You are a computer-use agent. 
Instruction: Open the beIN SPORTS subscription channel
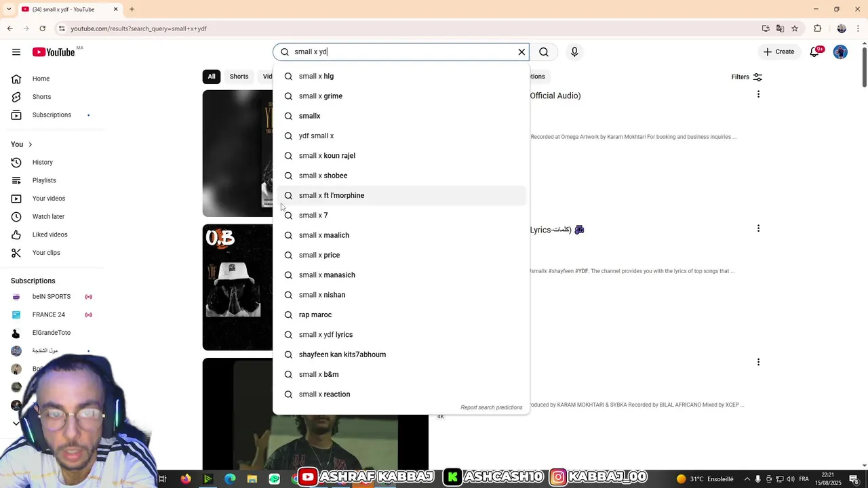[x=52, y=297]
